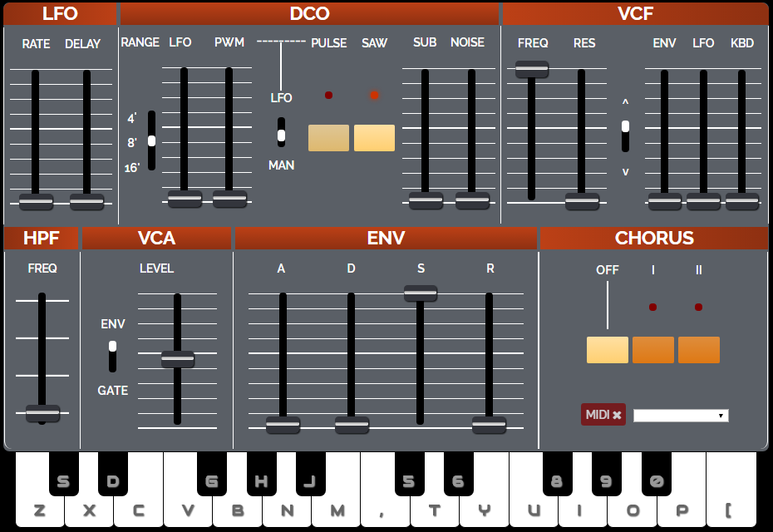This screenshot has width=773, height=532.
Task: Click the VCF LFO slider handle
Action: (703, 201)
